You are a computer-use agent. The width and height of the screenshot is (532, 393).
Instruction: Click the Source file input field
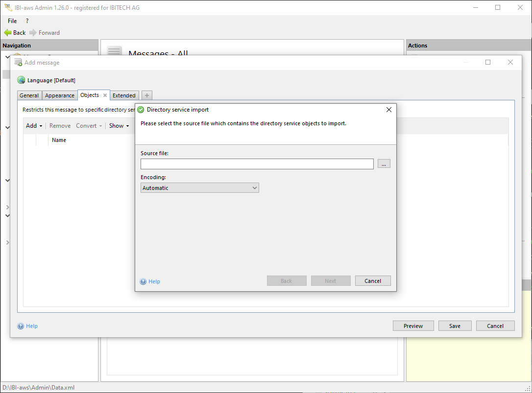pyautogui.click(x=257, y=164)
